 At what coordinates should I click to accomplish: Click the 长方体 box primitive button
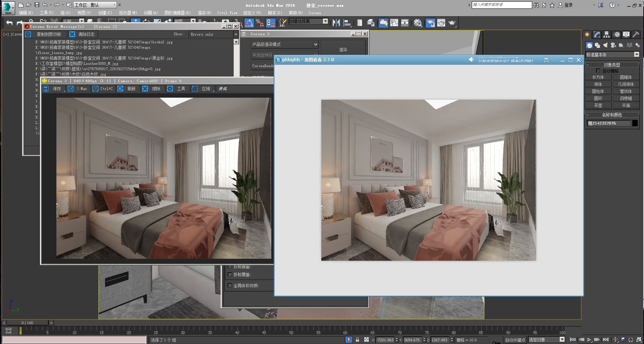coord(598,77)
